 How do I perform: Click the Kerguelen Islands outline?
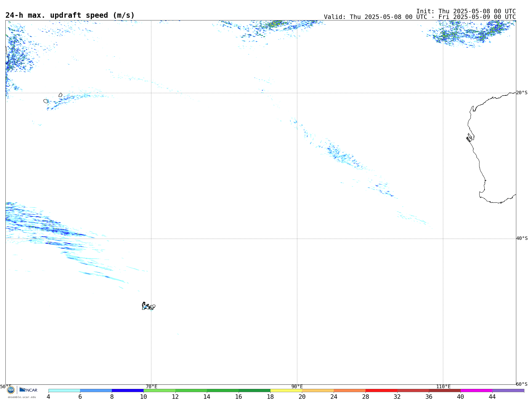(x=149, y=306)
